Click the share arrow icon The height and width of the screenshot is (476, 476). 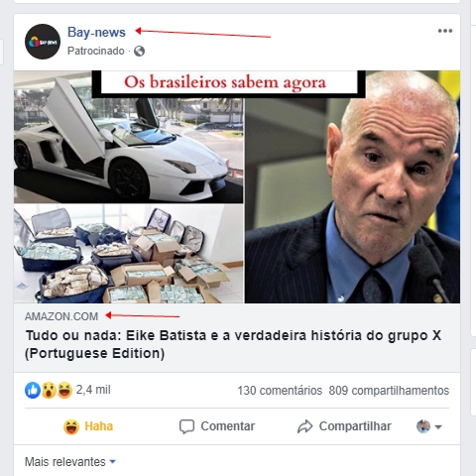tap(304, 426)
